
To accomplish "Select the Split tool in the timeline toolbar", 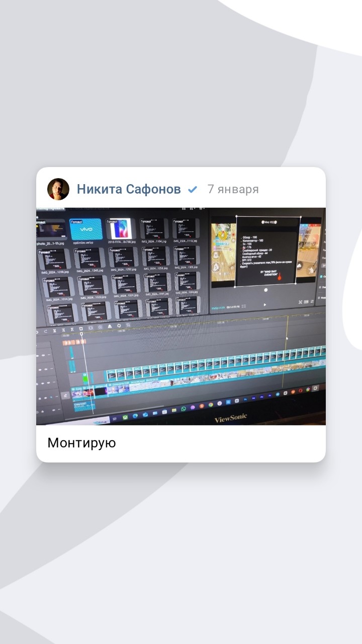I will click(x=55, y=331).
